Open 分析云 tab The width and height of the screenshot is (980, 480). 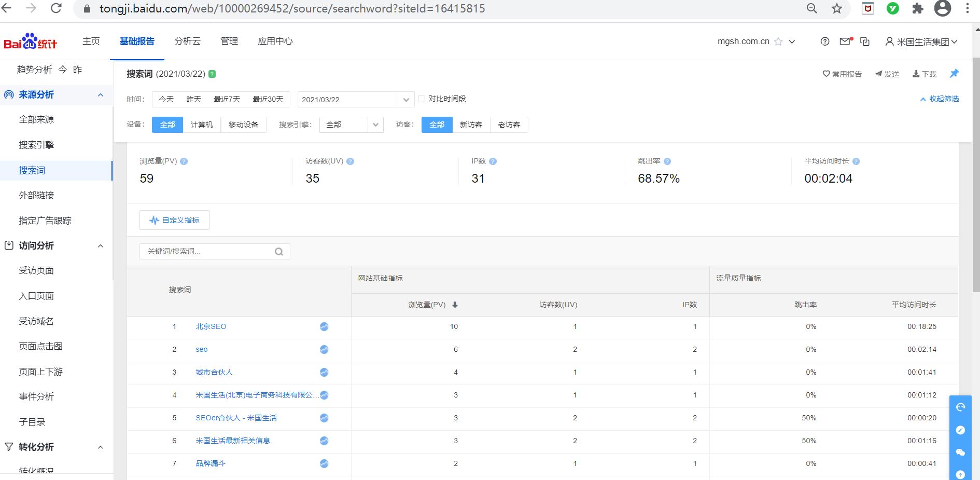188,42
